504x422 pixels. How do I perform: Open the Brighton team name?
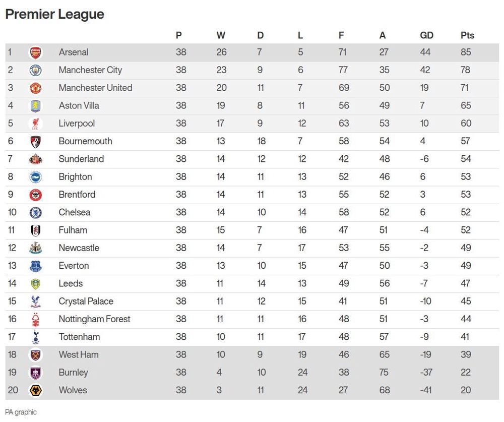[75, 177]
